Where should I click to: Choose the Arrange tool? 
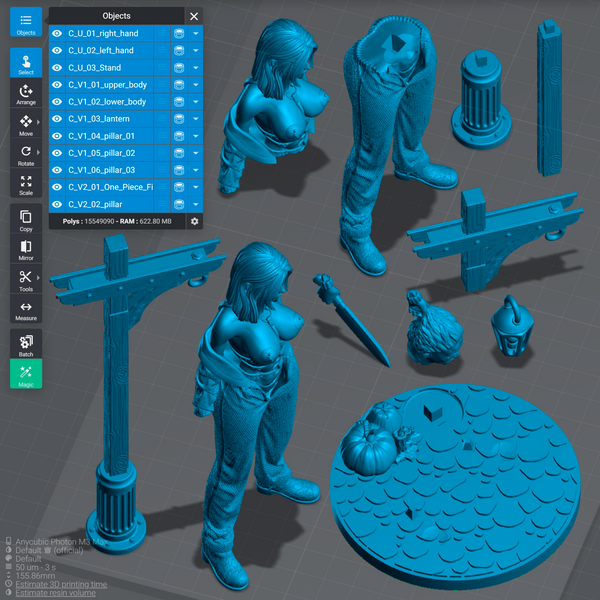click(x=26, y=93)
